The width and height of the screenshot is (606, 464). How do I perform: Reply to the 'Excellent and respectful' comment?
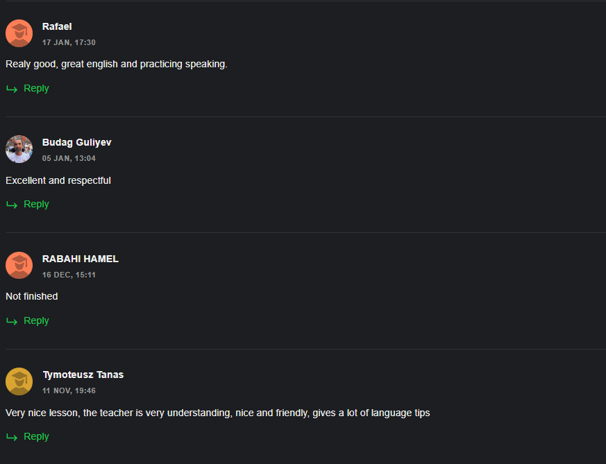click(36, 204)
